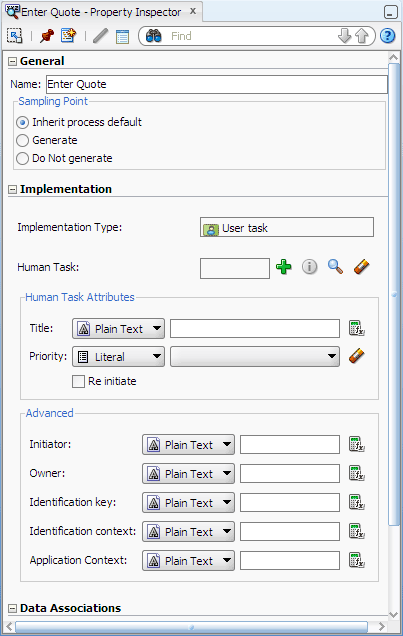Clear Human Task using eraser icon
Viewport: 403px width, 636px height.
click(x=361, y=267)
